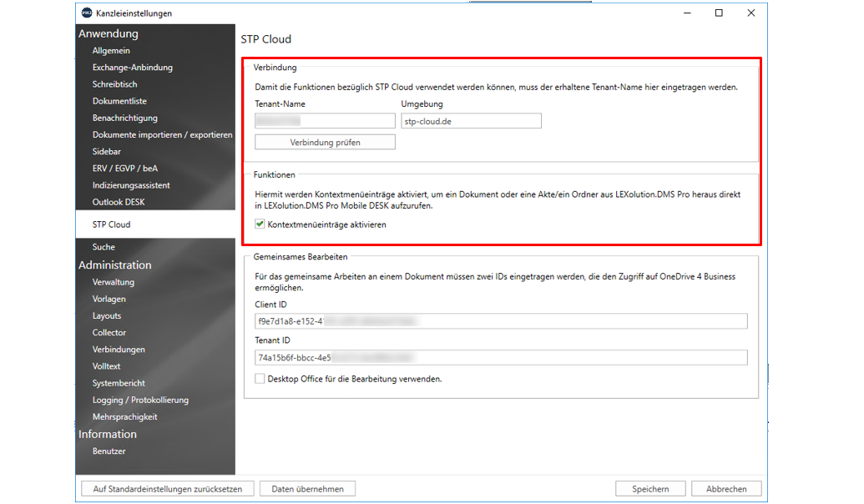Go to Logging / Protokollierung settings
This screenshot has width=864, height=504.
pos(140,401)
